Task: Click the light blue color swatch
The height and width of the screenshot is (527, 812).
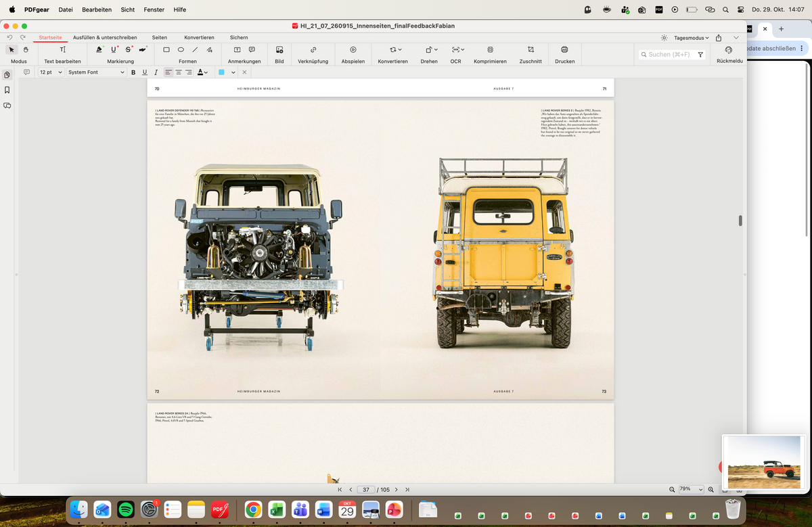Action: pos(221,72)
